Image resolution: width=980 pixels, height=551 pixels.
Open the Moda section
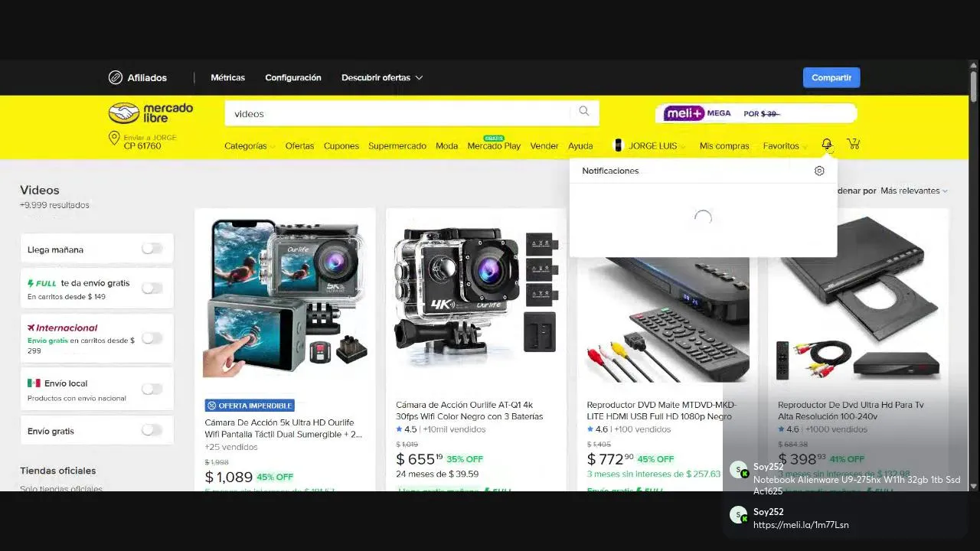click(x=447, y=145)
